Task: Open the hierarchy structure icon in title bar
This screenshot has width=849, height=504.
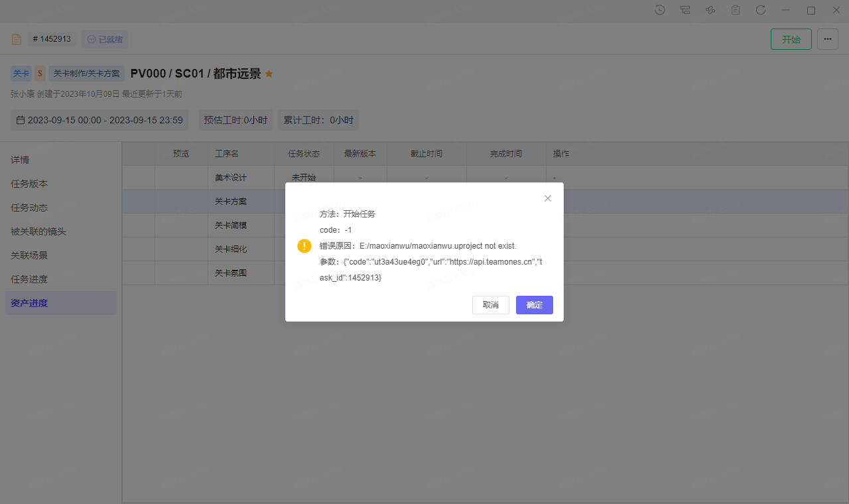Action: [685, 10]
